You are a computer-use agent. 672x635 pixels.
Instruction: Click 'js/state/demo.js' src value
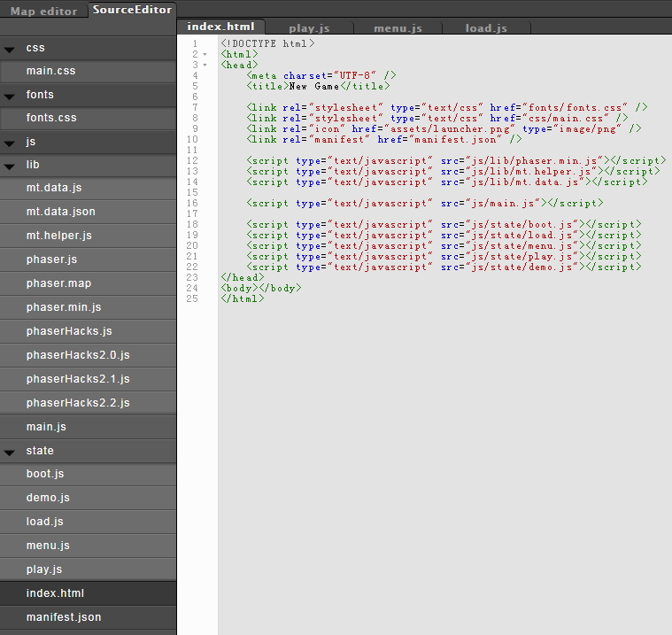(522, 267)
